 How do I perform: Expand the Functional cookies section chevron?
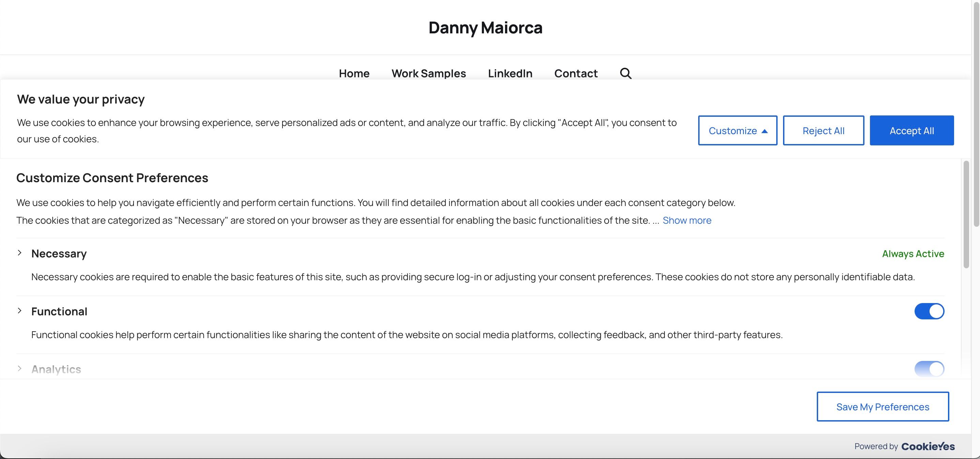20,311
